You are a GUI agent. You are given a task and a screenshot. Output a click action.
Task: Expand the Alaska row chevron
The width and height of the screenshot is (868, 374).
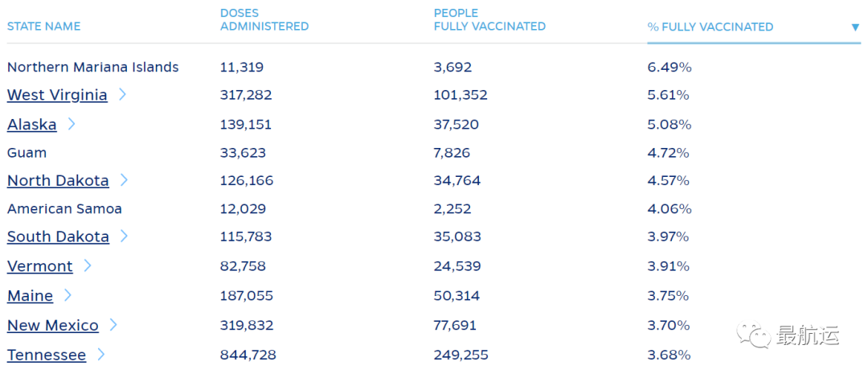(x=72, y=124)
